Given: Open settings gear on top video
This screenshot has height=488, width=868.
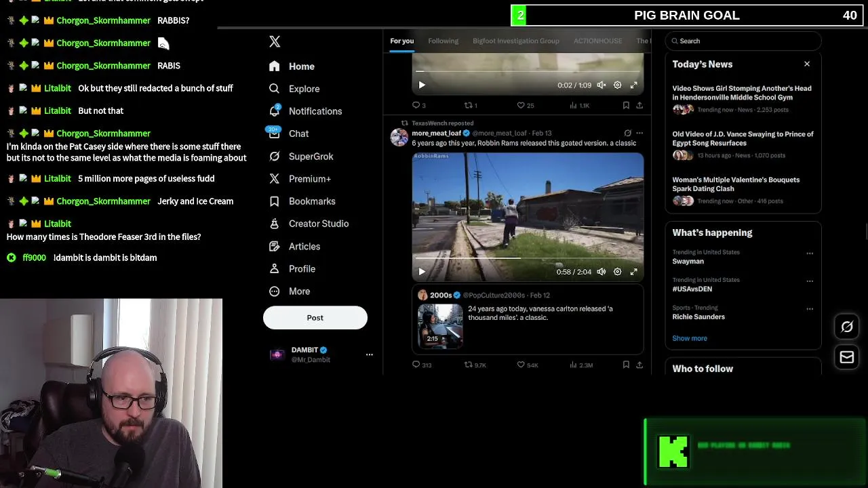Looking at the screenshot, I should [x=618, y=85].
